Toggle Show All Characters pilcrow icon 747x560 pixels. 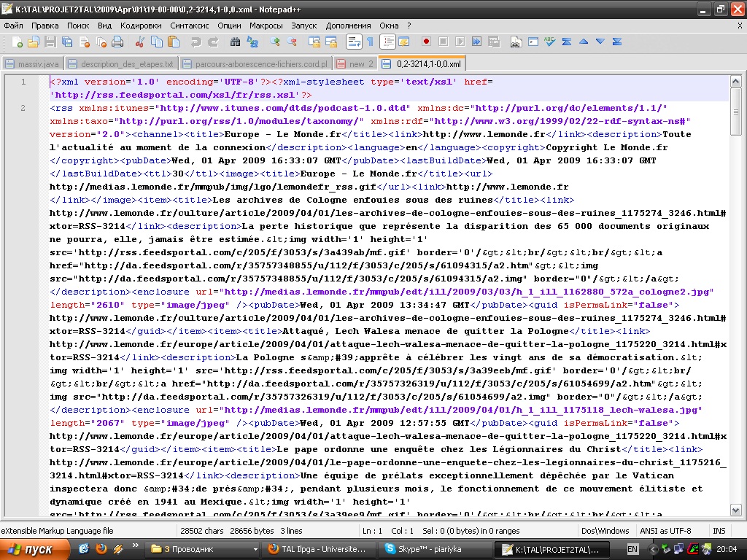[370, 42]
